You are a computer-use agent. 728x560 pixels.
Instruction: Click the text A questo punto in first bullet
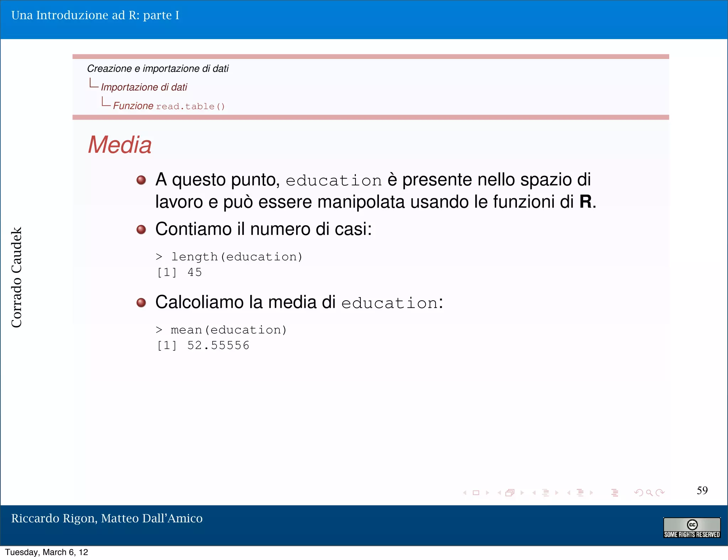(x=218, y=180)
